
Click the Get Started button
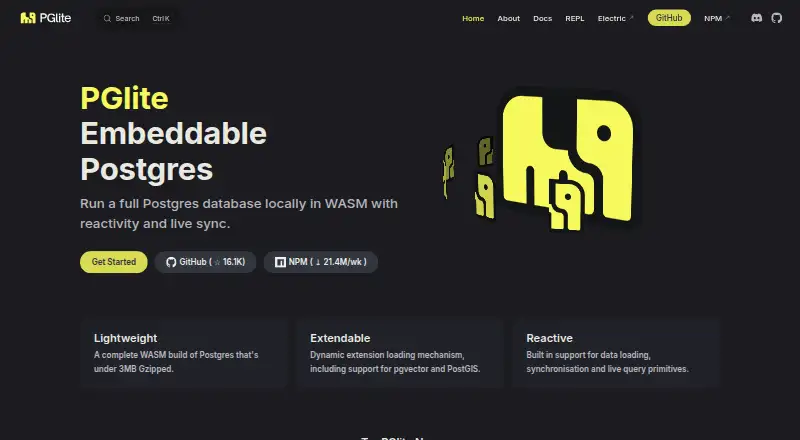point(114,262)
